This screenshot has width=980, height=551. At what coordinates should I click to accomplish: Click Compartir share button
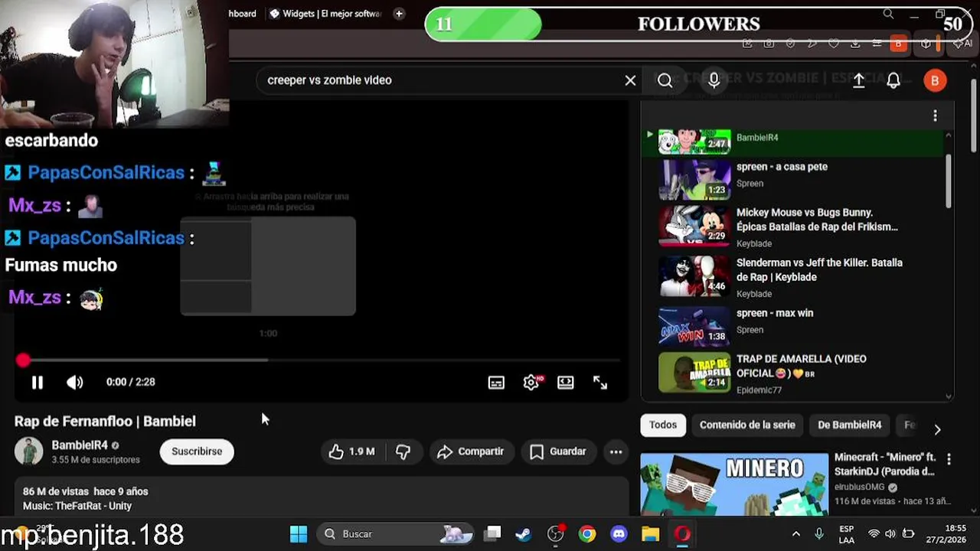click(471, 452)
